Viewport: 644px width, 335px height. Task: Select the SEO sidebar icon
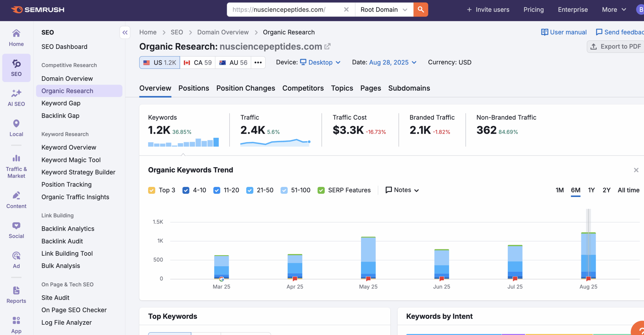(16, 68)
